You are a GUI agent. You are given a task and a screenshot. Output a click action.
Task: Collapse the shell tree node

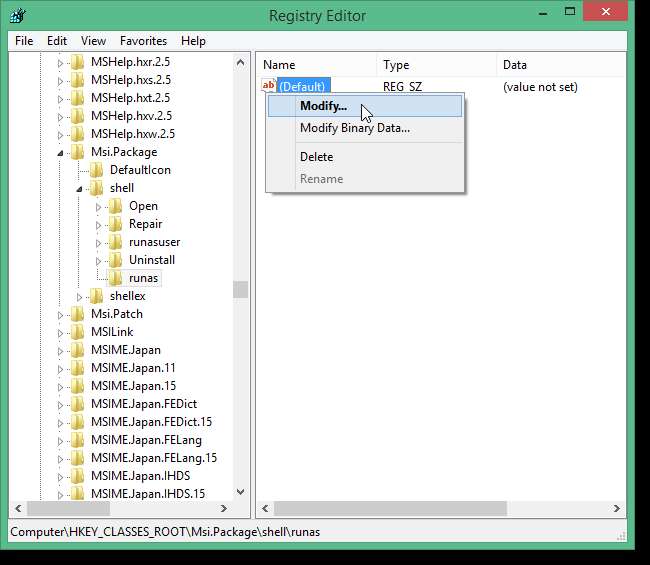80,189
